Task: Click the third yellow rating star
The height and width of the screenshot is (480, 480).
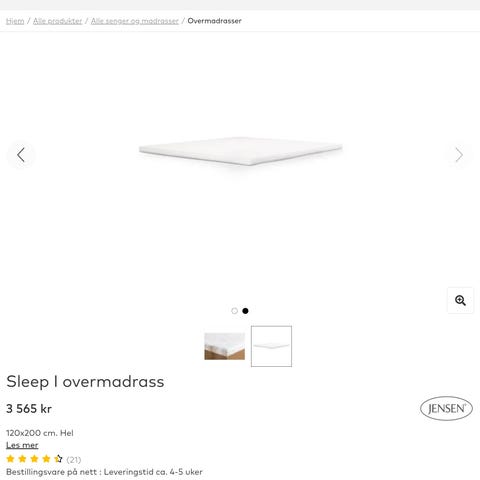Action: coord(34,459)
